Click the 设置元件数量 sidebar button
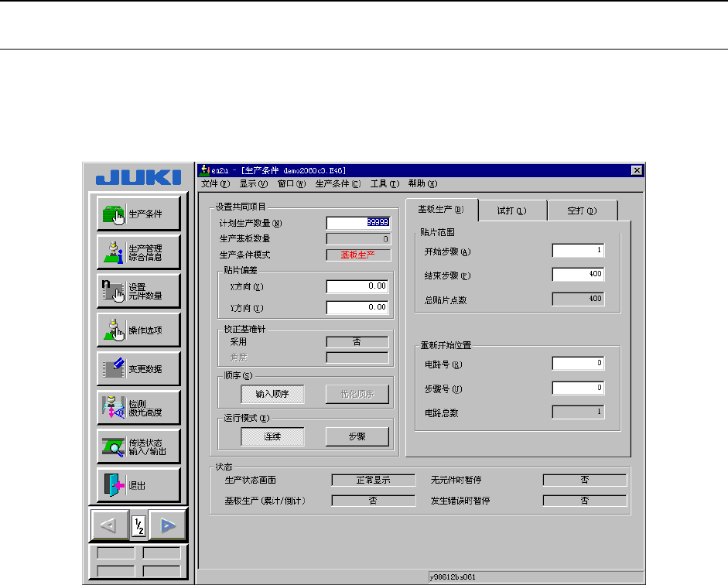 138,291
